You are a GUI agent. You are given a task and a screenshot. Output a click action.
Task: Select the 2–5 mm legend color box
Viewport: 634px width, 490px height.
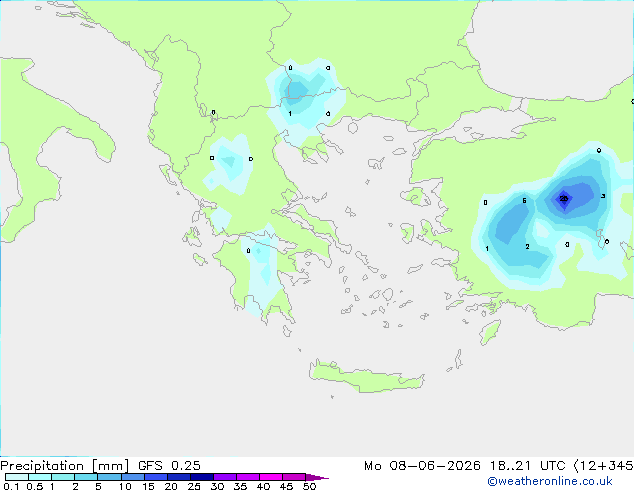(x=86, y=477)
